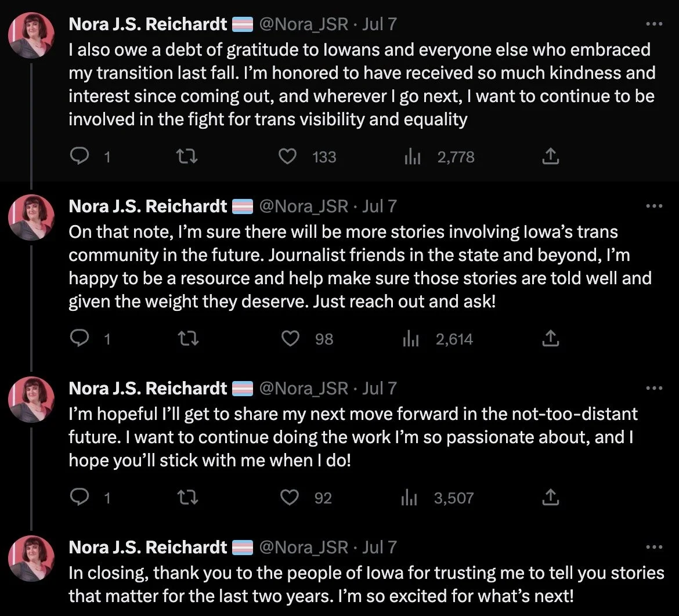Image resolution: width=679 pixels, height=616 pixels.
Task: Like the tweet with 98 likes
Action: tap(290, 339)
